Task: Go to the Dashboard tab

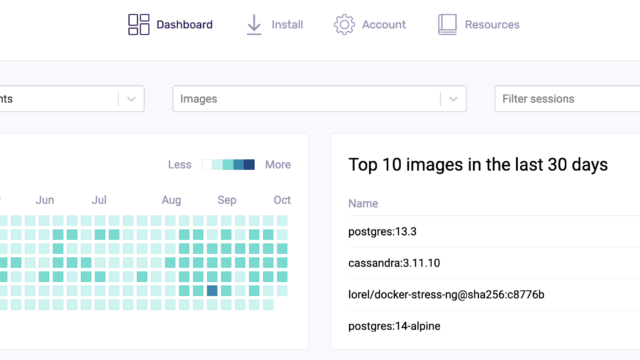Action: [x=184, y=24]
